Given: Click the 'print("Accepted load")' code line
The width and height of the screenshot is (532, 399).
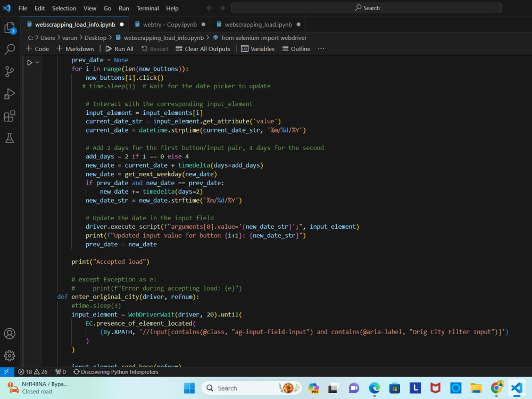Looking at the screenshot, I should [x=110, y=262].
